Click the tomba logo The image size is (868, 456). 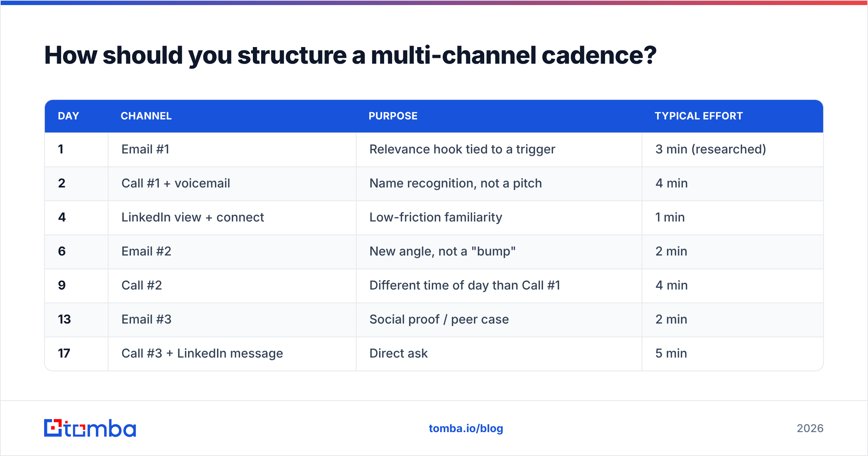tap(90, 428)
